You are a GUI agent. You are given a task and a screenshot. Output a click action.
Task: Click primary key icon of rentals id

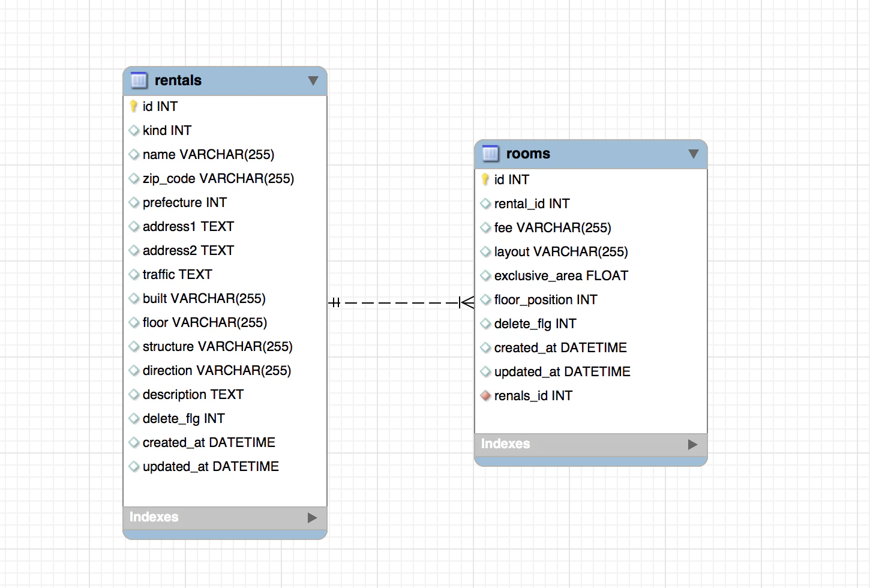[134, 106]
